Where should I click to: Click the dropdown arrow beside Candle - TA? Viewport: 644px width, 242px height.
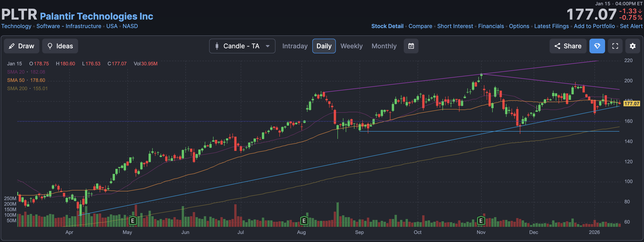[x=267, y=46]
